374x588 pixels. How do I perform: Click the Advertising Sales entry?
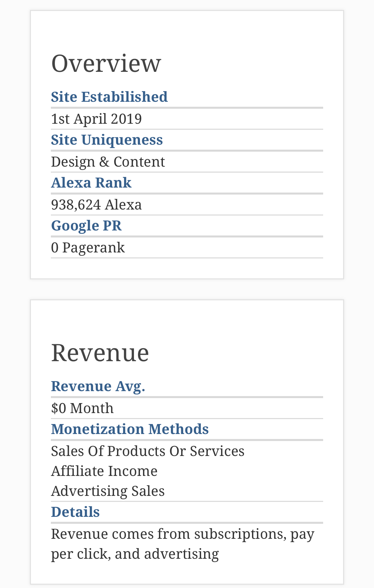pos(108,491)
